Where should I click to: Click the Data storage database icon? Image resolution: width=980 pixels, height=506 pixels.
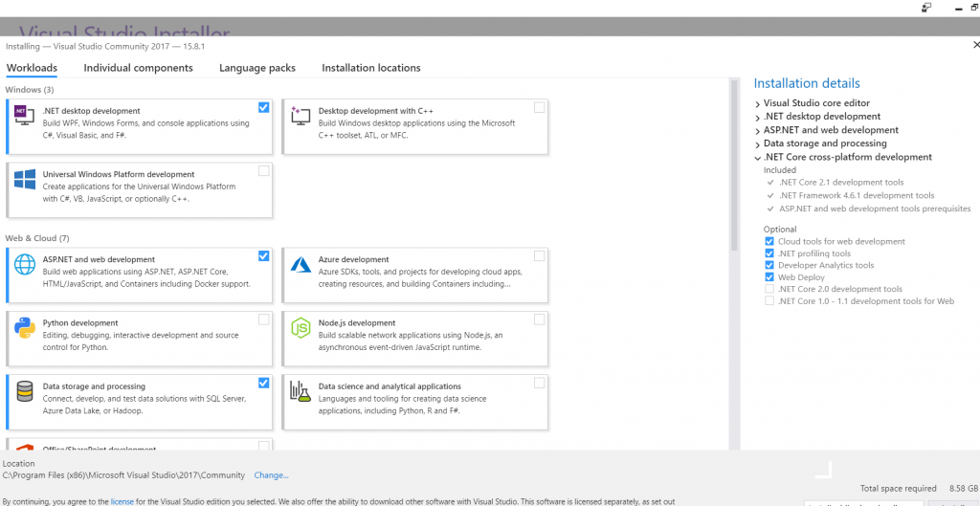tap(25, 391)
